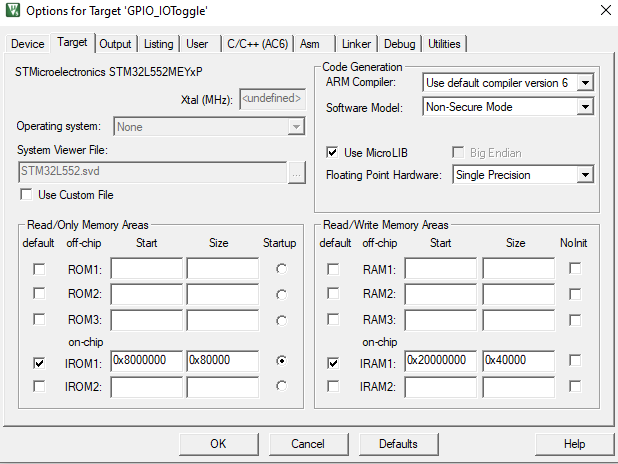Screen dimensions: 618x464
Task: Check the default box for RAM1
Action: pyautogui.click(x=333, y=269)
